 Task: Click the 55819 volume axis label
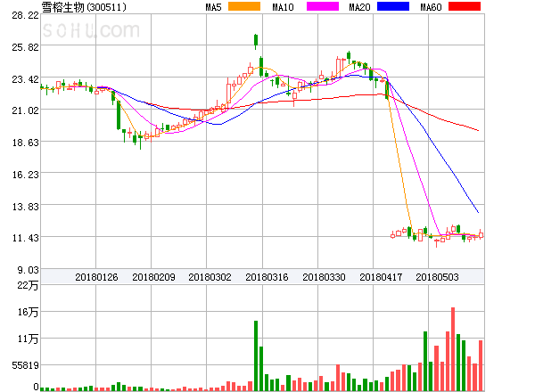pos(25,365)
